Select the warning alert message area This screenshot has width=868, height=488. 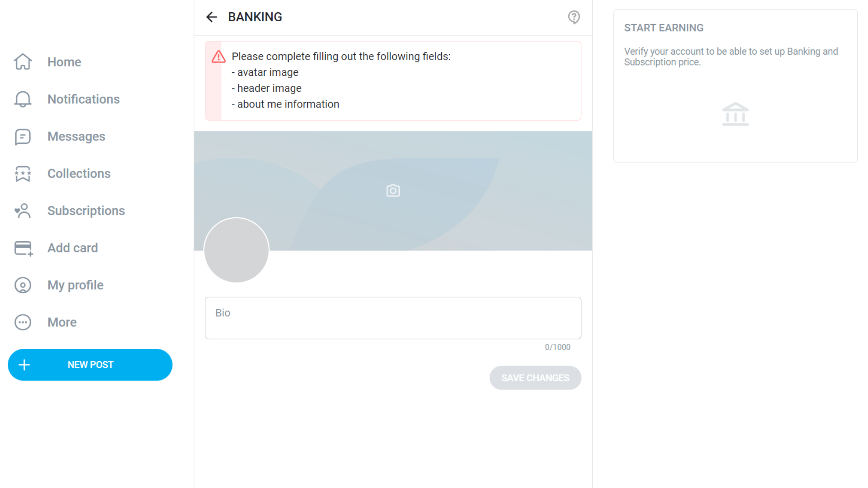(x=393, y=80)
